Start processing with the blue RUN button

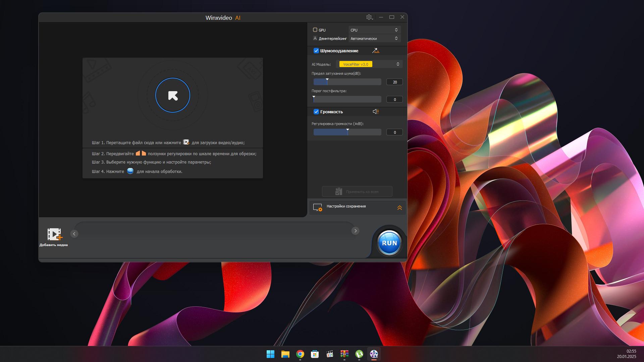(x=389, y=243)
